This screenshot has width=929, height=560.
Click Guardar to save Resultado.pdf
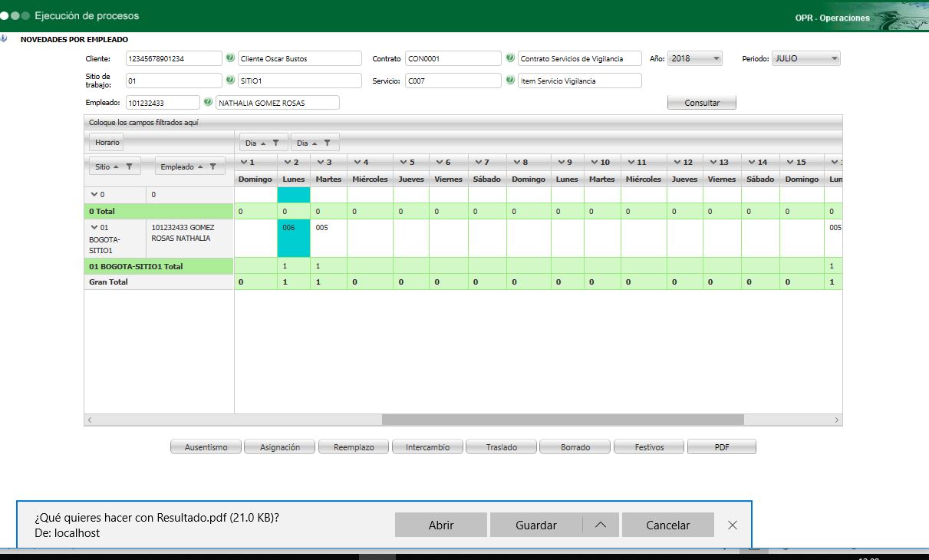[x=536, y=525]
